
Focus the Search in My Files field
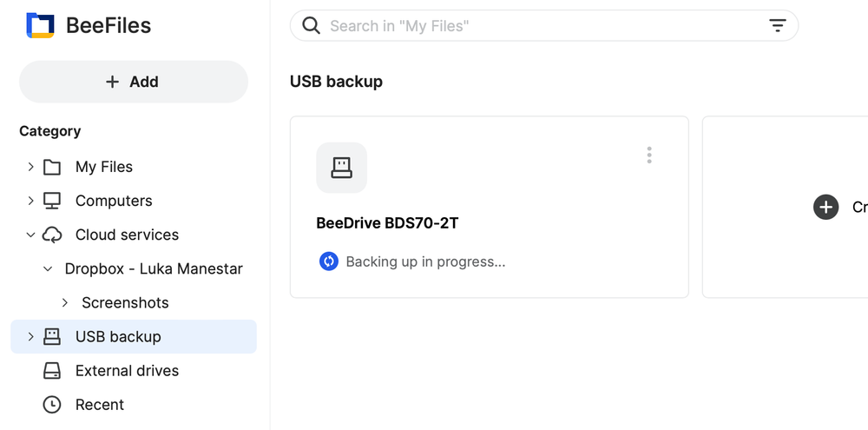pos(544,25)
